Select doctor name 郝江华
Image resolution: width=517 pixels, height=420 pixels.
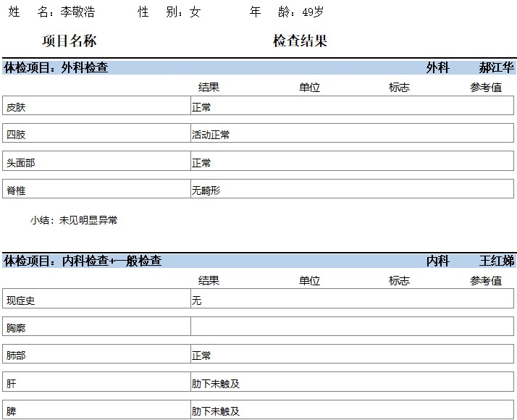point(496,67)
